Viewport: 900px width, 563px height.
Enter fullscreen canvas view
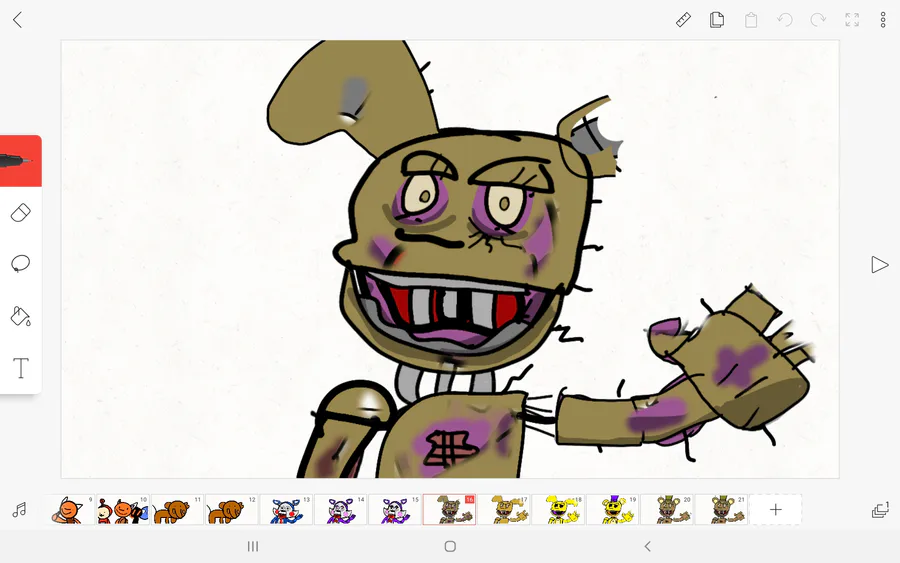pos(852,20)
